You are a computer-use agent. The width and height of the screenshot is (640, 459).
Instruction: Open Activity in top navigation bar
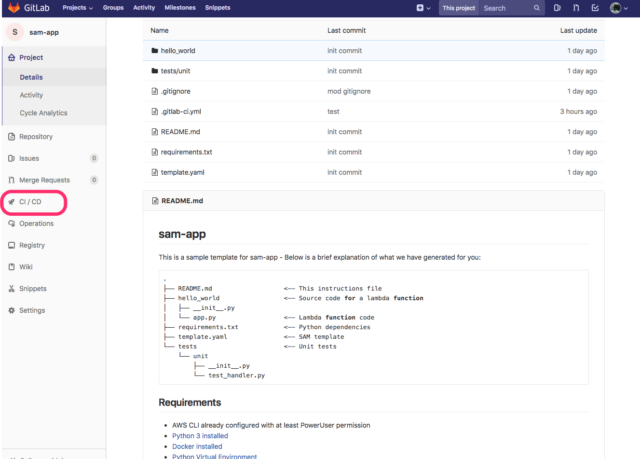(x=144, y=8)
